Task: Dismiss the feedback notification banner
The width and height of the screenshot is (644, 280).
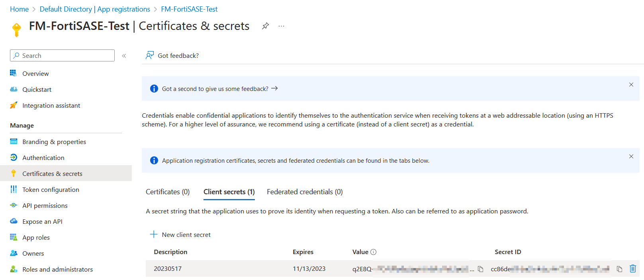Action: pyautogui.click(x=631, y=85)
